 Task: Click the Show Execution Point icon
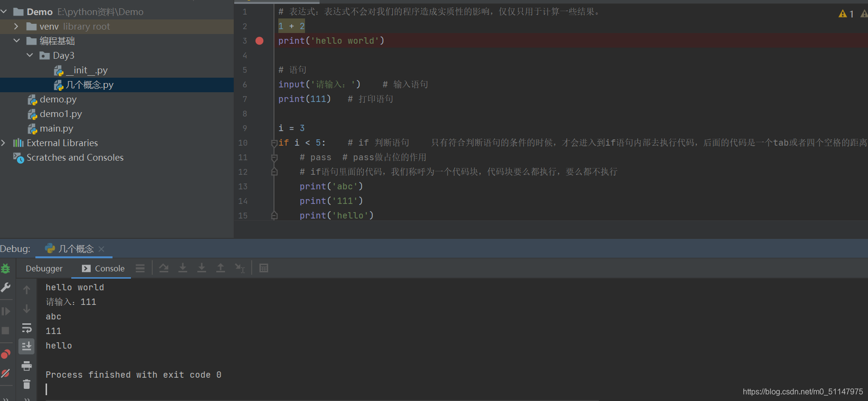pos(140,268)
